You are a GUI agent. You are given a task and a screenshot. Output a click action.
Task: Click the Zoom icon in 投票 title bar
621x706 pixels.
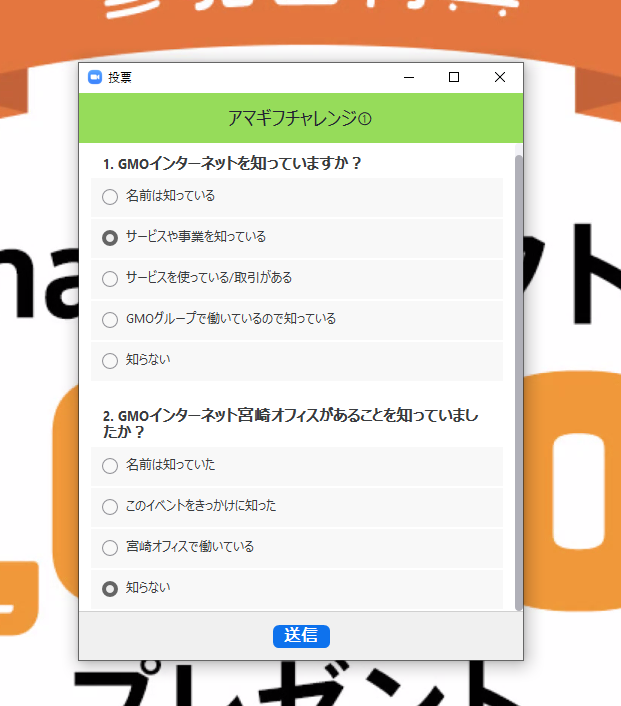pyautogui.click(x=95, y=77)
